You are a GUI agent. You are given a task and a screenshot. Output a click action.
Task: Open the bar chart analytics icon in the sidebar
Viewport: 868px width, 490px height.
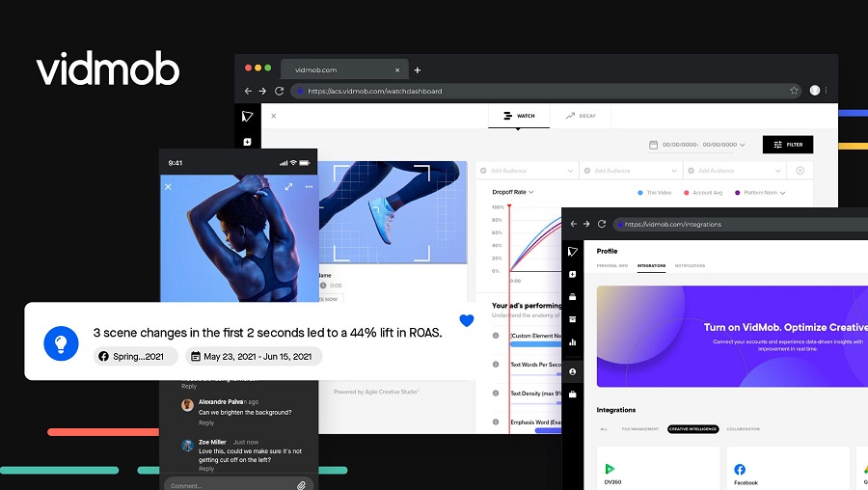pos(572,342)
